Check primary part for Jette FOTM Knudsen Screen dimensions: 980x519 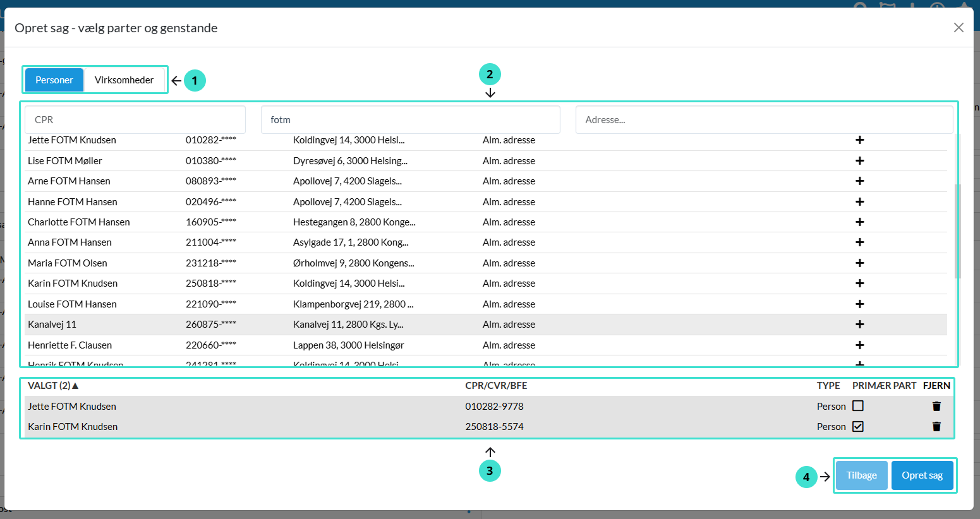coord(857,406)
